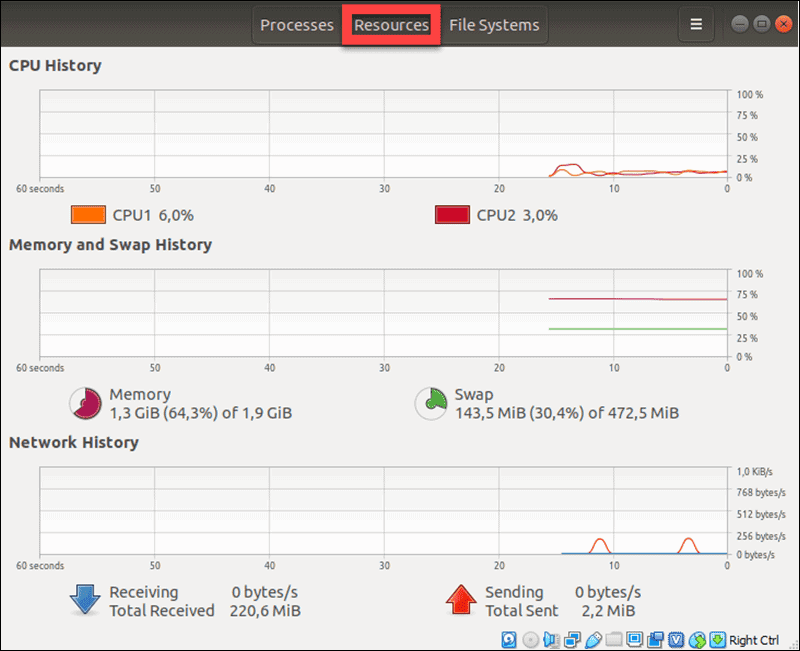This screenshot has height=651, width=800.
Task: Click the network adapter icon in VirtualBox status bar
Action: click(570, 639)
